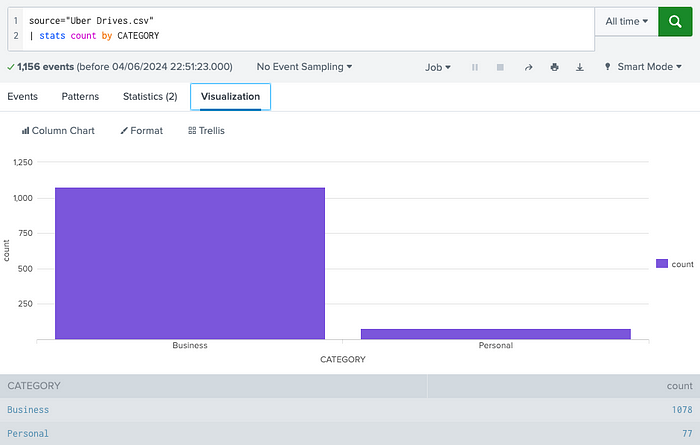Share the search job via arrow icon
This screenshot has height=445, width=700.
529,67
